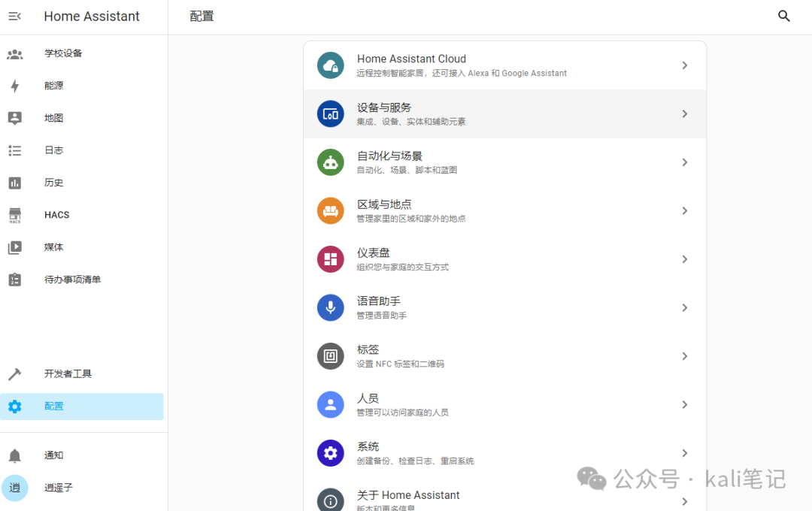Open 待办事项清单 from the sidebar
Image resolution: width=812 pixels, height=511 pixels.
coord(72,280)
